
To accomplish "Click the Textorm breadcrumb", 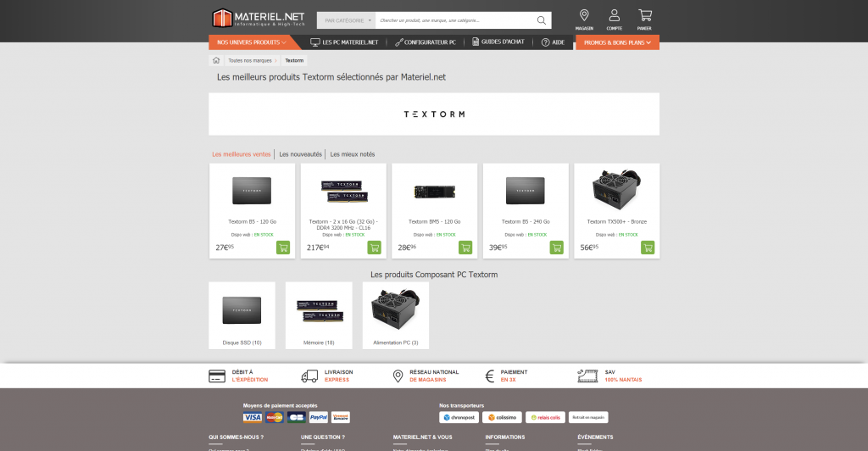I will (294, 60).
